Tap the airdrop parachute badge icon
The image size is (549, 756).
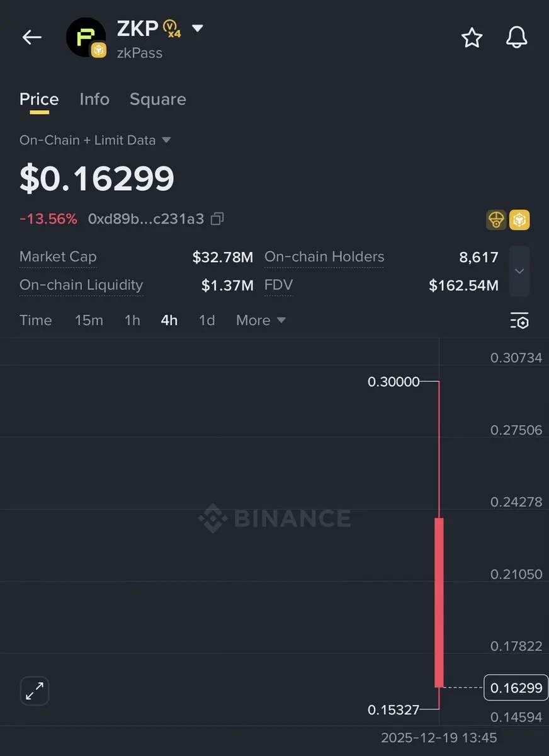(496, 220)
